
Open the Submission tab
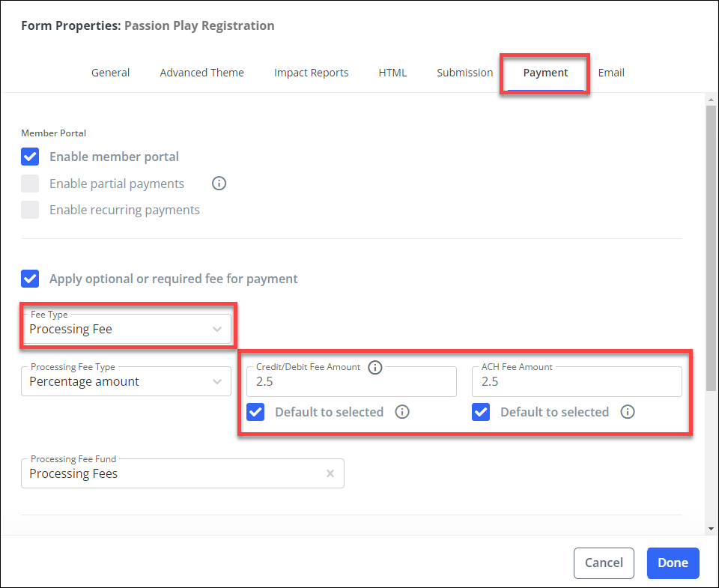[464, 73]
